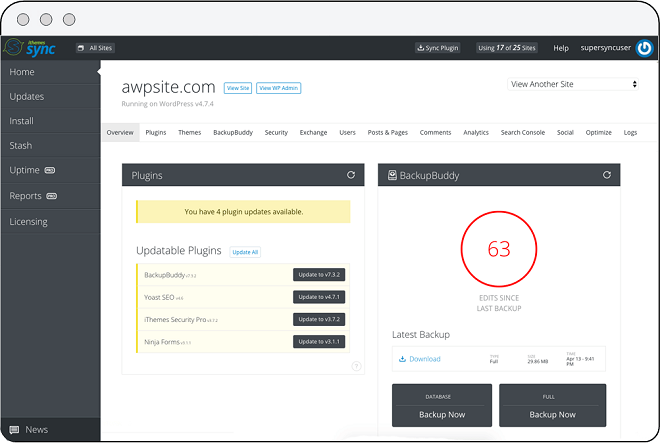Image resolution: width=660 pixels, height=443 pixels.
Task: Switch to the Security tab
Action: coord(276,133)
